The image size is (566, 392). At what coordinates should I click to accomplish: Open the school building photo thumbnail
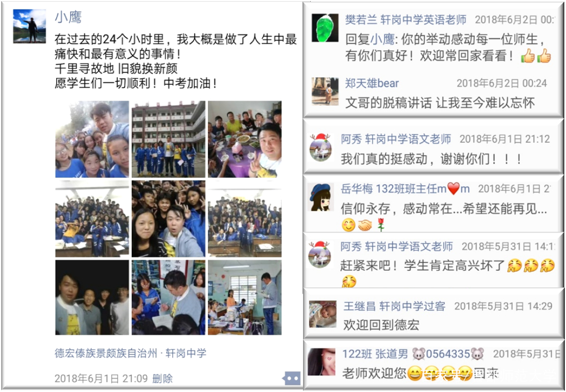point(168,139)
